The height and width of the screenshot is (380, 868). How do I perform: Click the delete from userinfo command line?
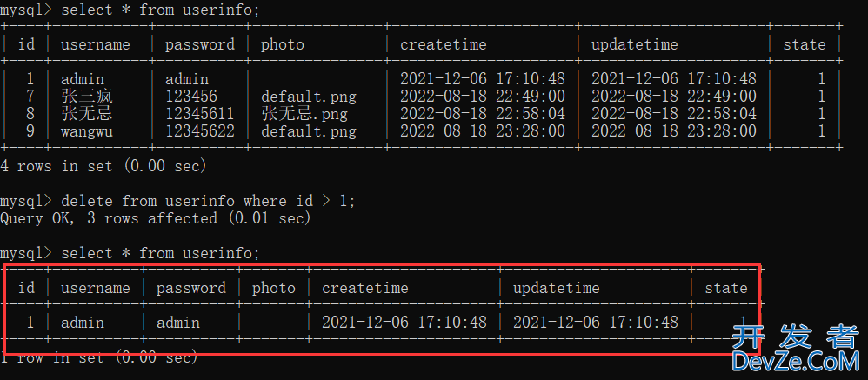[x=208, y=200]
